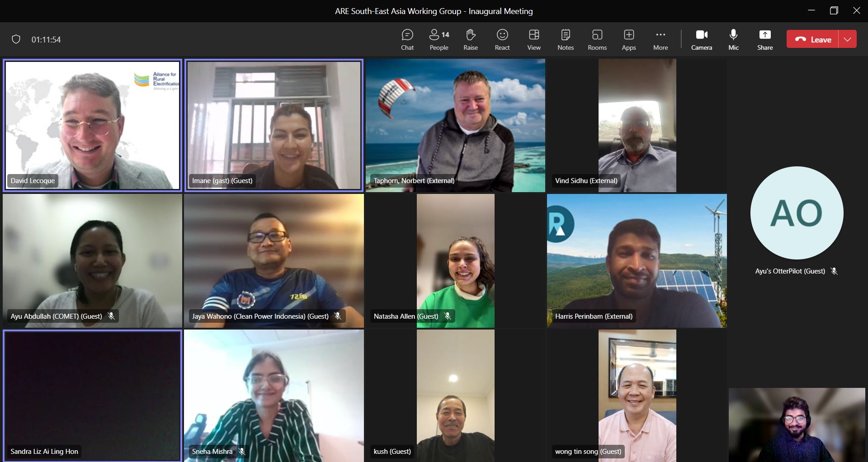Click Sandra Liz Ai Ling Hon's tile
Image resolution: width=868 pixels, height=462 pixels.
click(x=92, y=395)
